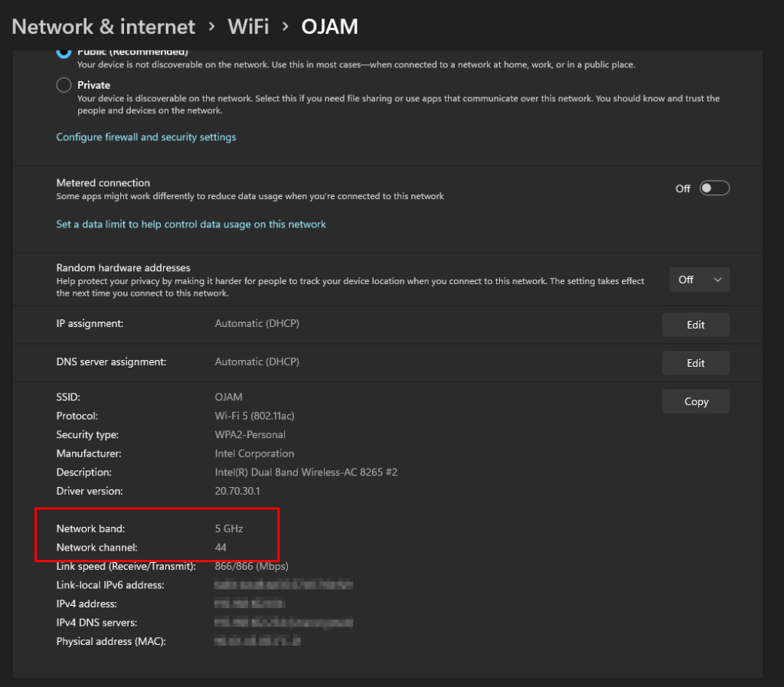Viewport: 784px width, 687px height.
Task: Edit the DNS server assignment
Action: coord(695,362)
